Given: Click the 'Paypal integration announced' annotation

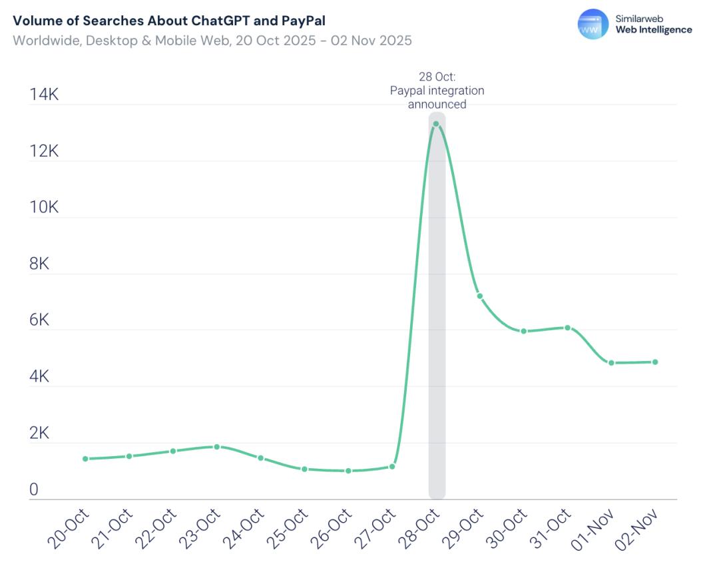Looking at the screenshot, I should pyautogui.click(x=437, y=90).
